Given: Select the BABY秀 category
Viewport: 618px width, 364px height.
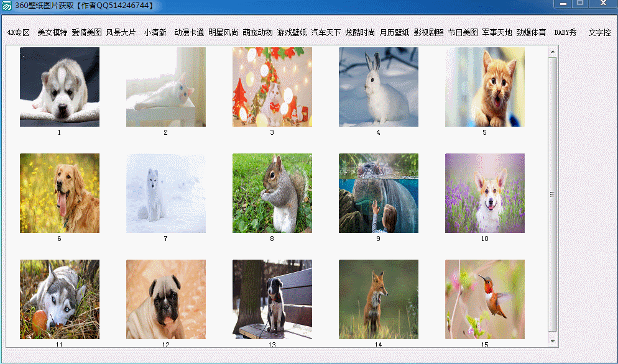Looking at the screenshot, I should coord(565,32).
